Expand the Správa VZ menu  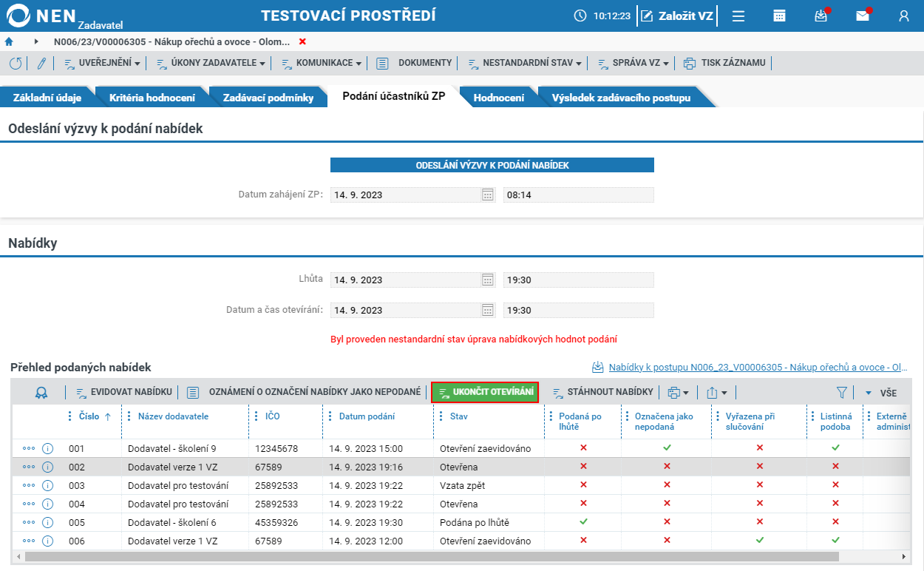633,63
